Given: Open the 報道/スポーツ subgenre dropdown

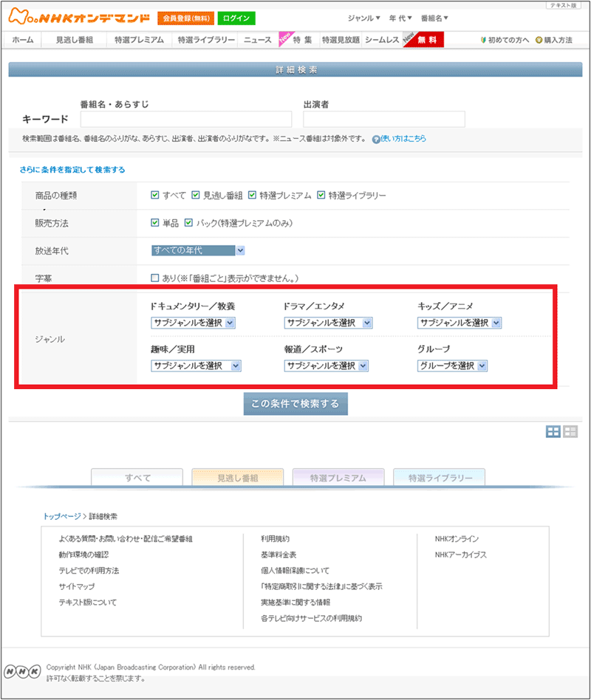Looking at the screenshot, I should coord(327,366).
